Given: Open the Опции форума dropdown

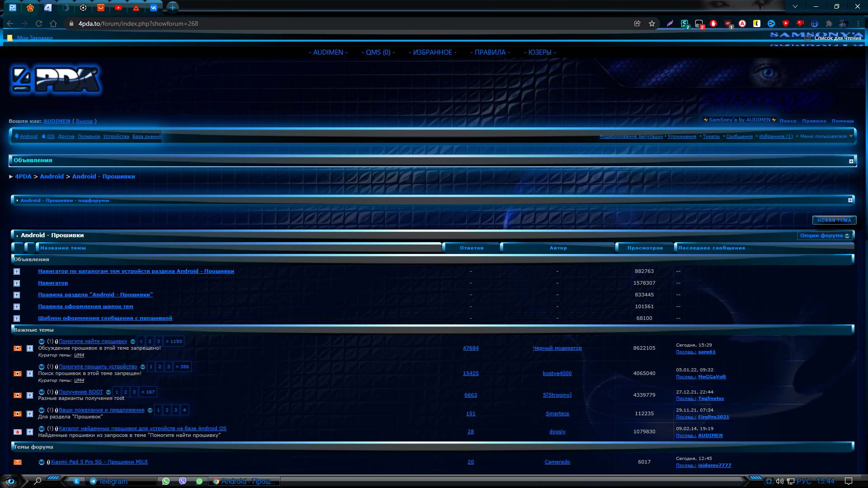Looking at the screenshot, I should (825, 235).
